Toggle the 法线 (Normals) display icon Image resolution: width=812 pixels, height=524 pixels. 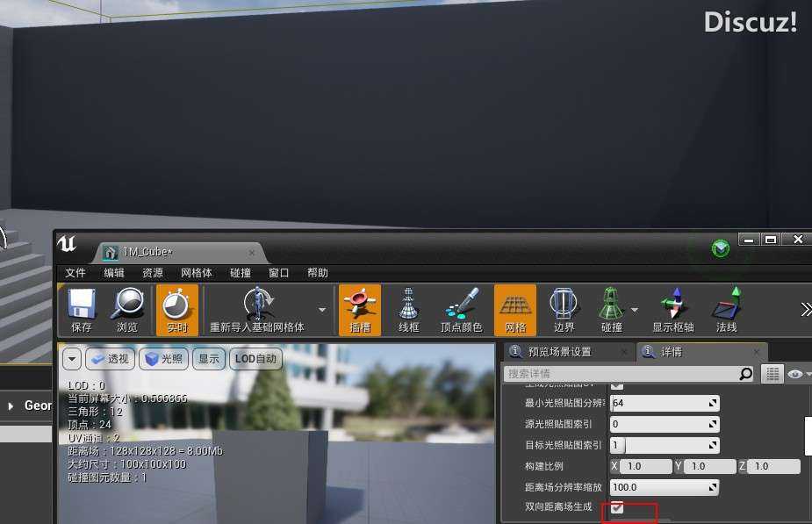[x=726, y=305]
